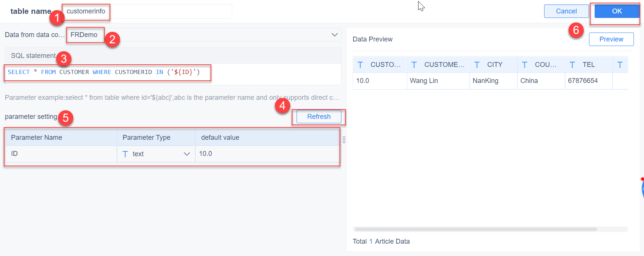The width and height of the screenshot is (644, 256).
Task: Click the Preview button
Action: pos(611,39)
